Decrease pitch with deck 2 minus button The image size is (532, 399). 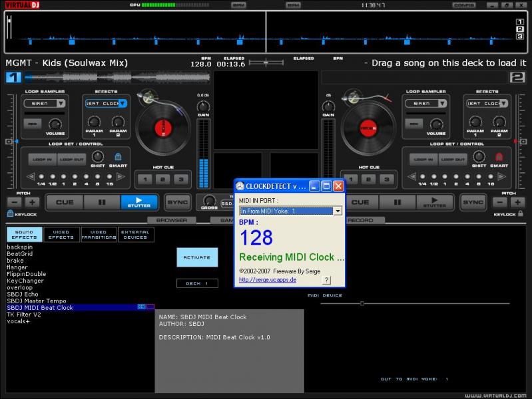500,202
